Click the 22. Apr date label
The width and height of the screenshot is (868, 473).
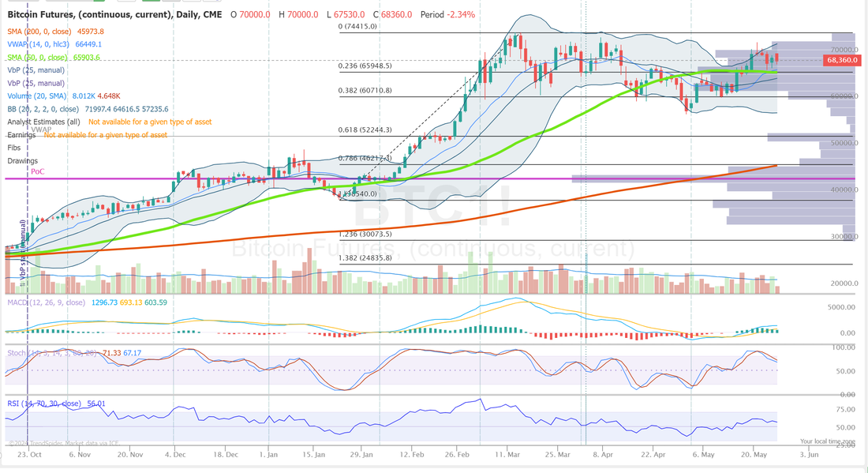pos(653,455)
